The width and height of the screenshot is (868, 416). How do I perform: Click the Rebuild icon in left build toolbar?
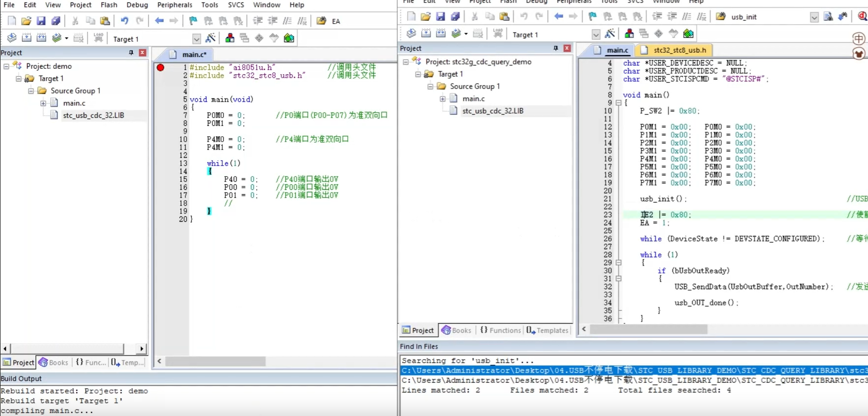tap(41, 38)
